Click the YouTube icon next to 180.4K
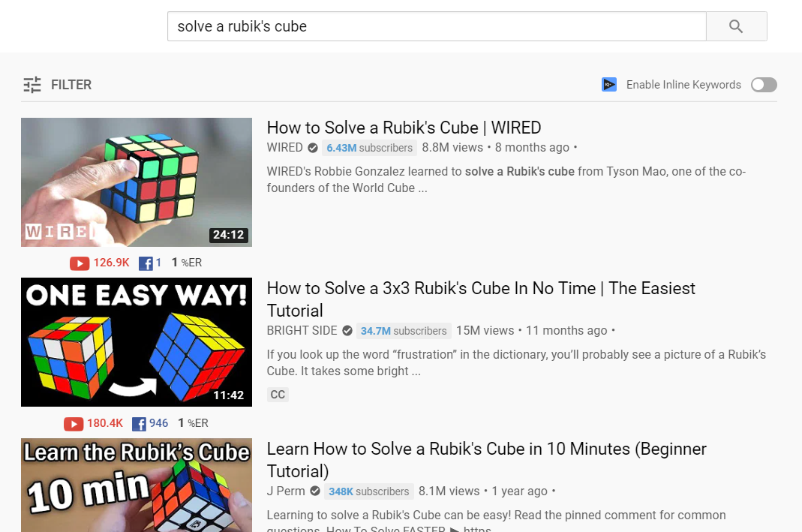The height and width of the screenshot is (532, 802). coord(74,423)
